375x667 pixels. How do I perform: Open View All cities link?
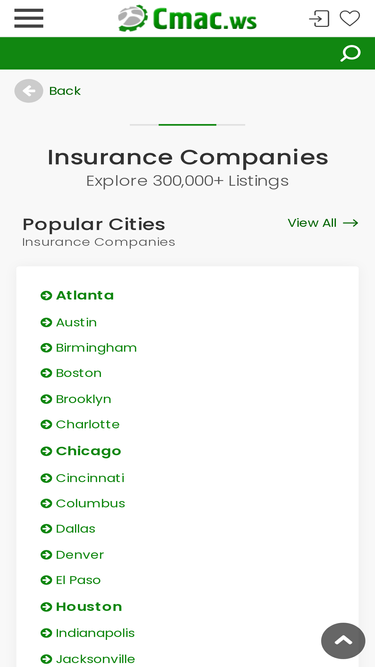point(323,223)
